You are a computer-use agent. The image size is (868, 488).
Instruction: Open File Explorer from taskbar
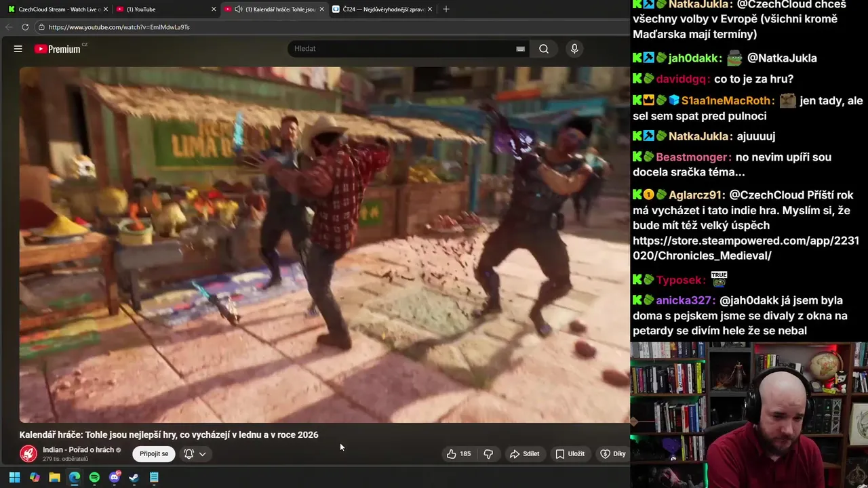[x=54, y=477]
